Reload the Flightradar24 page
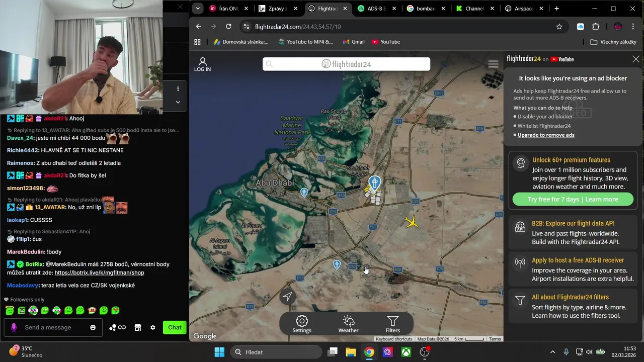This screenshot has height=362, width=644. pos(228,27)
